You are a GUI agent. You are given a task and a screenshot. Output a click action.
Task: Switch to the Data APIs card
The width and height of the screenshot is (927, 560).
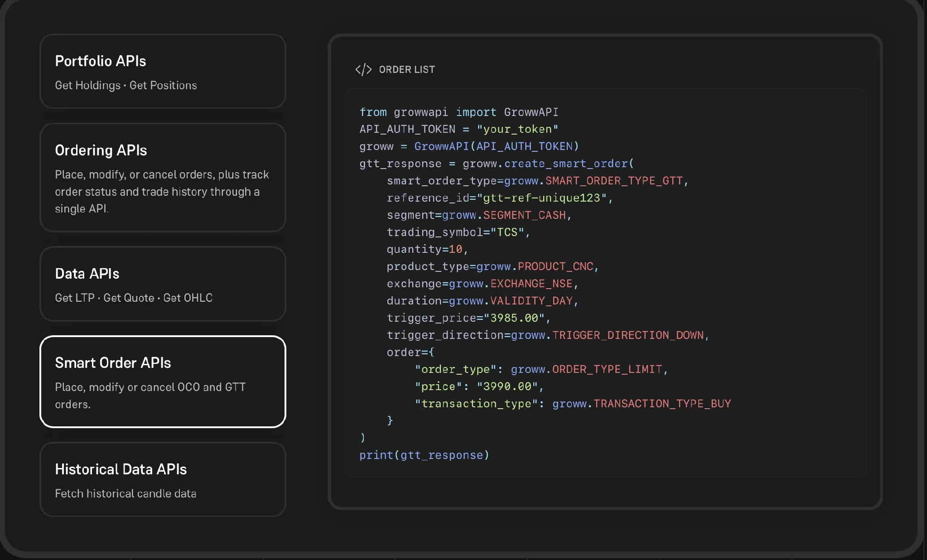163,284
